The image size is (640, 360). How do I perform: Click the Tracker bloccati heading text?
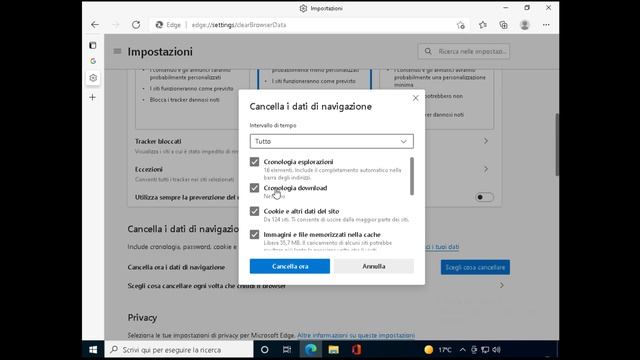(x=158, y=141)
